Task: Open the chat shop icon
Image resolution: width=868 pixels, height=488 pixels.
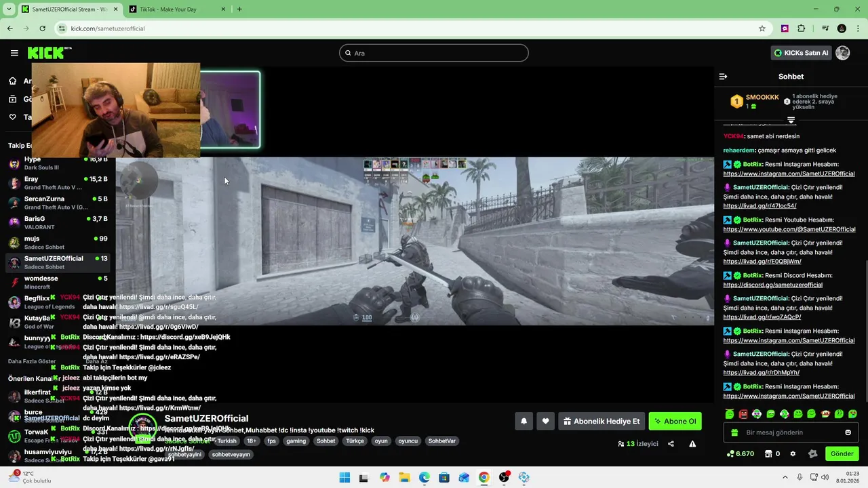Action: (x=768, y=453)
